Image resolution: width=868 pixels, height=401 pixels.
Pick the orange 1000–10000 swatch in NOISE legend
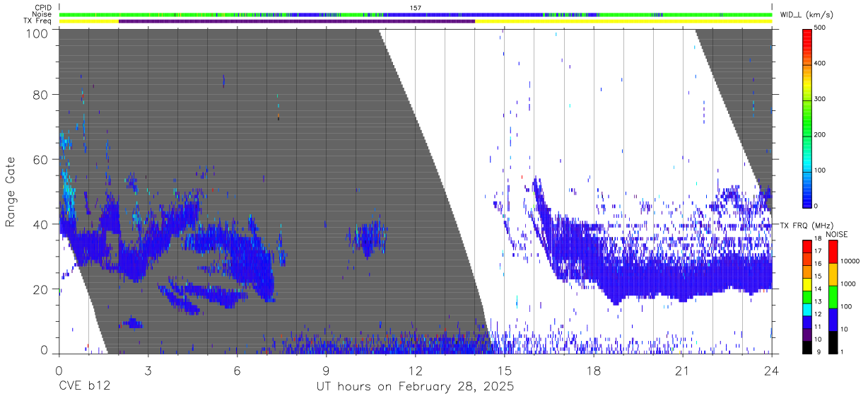[832, 274]
